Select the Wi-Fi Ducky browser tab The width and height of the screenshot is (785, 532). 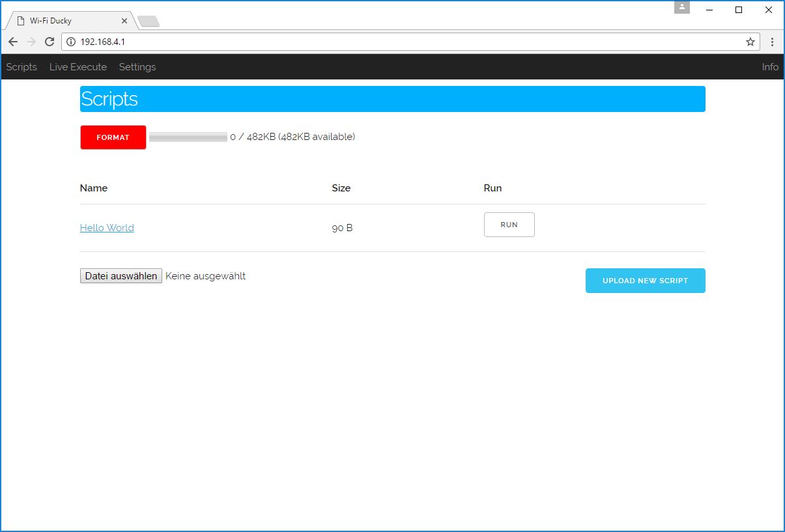point(65,21)
